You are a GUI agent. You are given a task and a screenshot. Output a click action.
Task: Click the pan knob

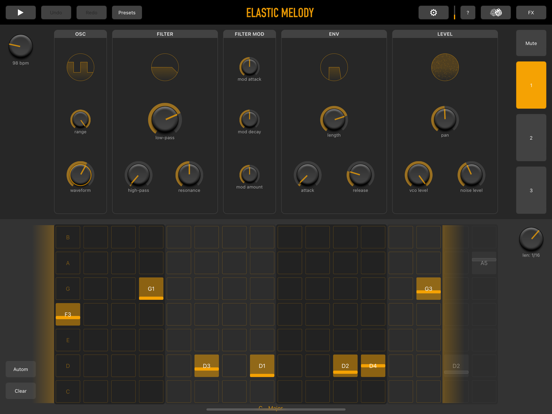(445, 119)
